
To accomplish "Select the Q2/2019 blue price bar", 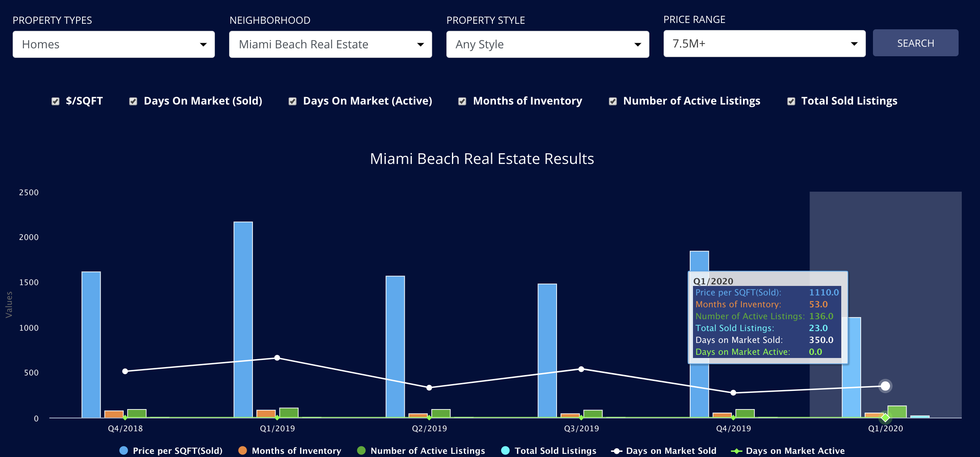I will pos(395,347).
